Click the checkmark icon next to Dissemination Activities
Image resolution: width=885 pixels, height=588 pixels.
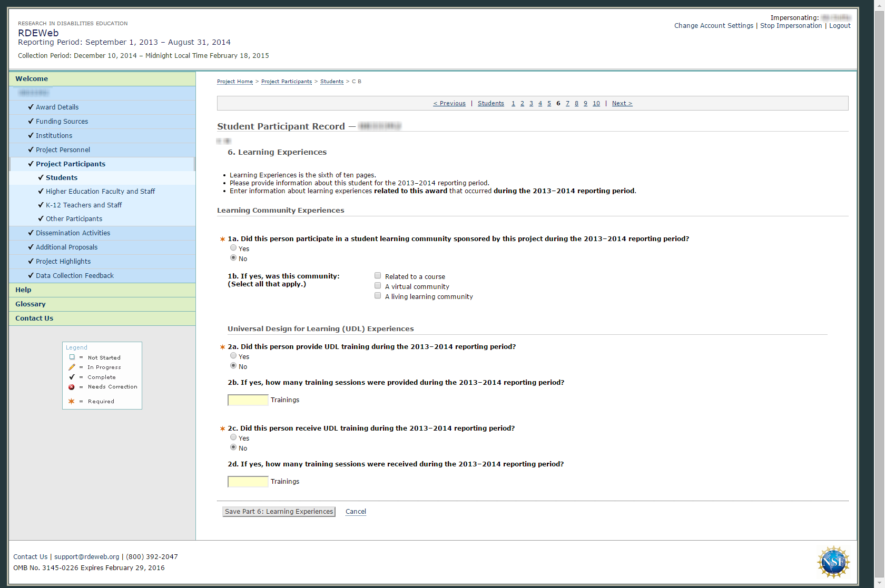31,233
